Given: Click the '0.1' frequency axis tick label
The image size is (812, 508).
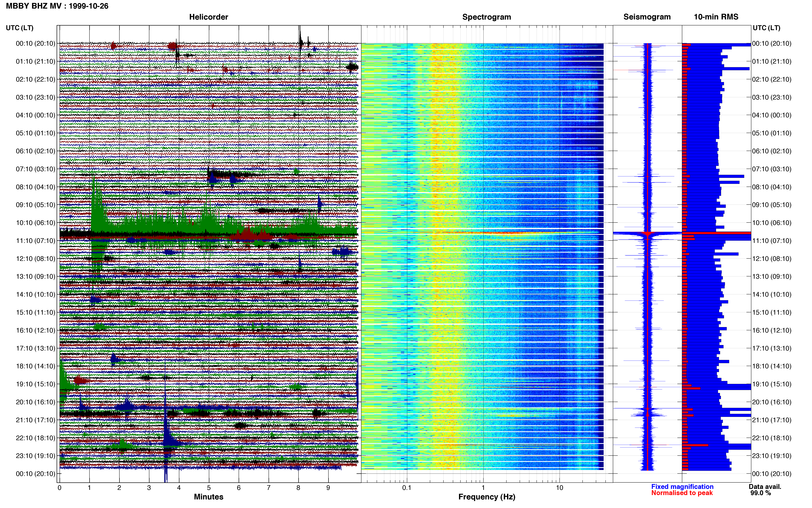Looking at the screenshot, I should [407, 487].
